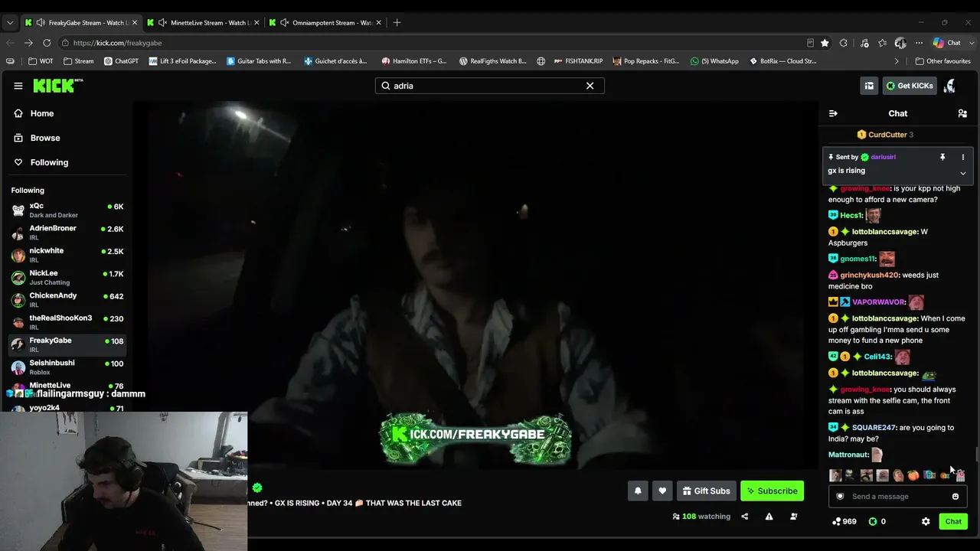Toggle favourite star for this page
Screen dimensions: 980x551
tap(825, 43)
